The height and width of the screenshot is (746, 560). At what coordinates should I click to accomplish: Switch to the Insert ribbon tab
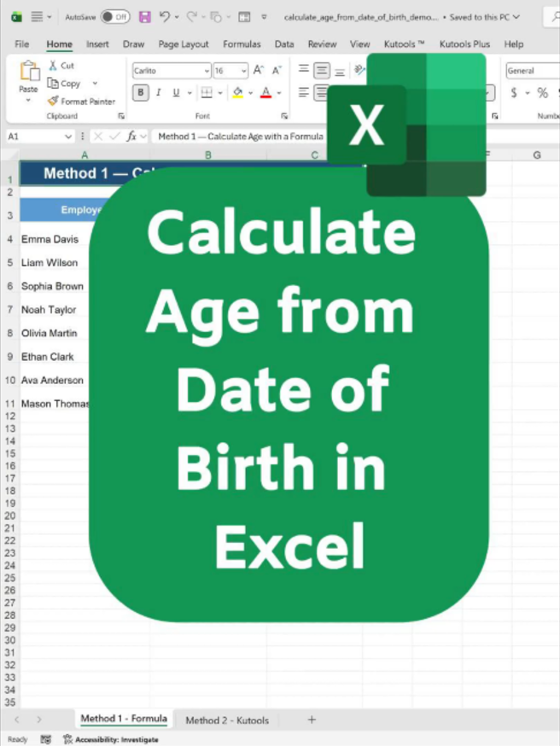pos(97,44)
